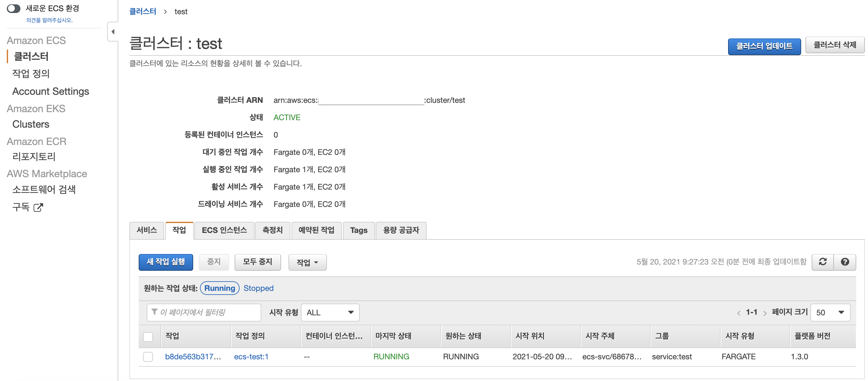Click the external link icon beside 구독

38,207
